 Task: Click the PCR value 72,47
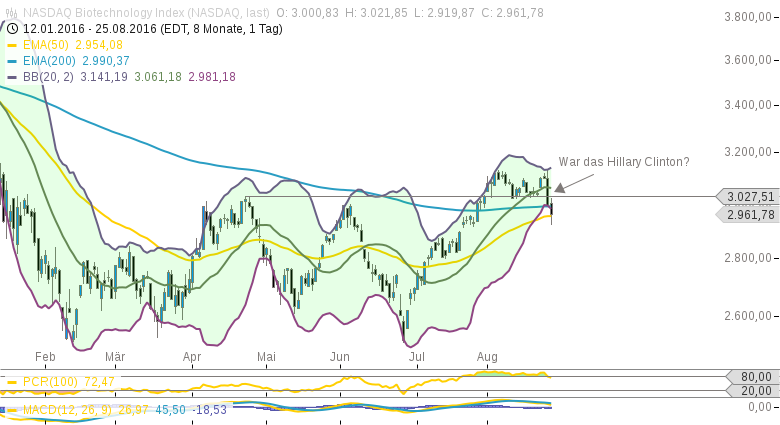99,382
